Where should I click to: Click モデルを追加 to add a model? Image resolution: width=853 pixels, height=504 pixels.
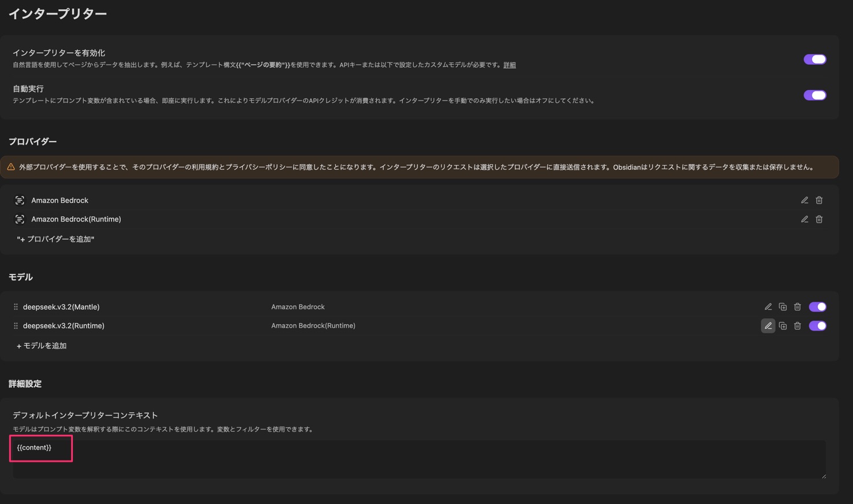point(42,345)
